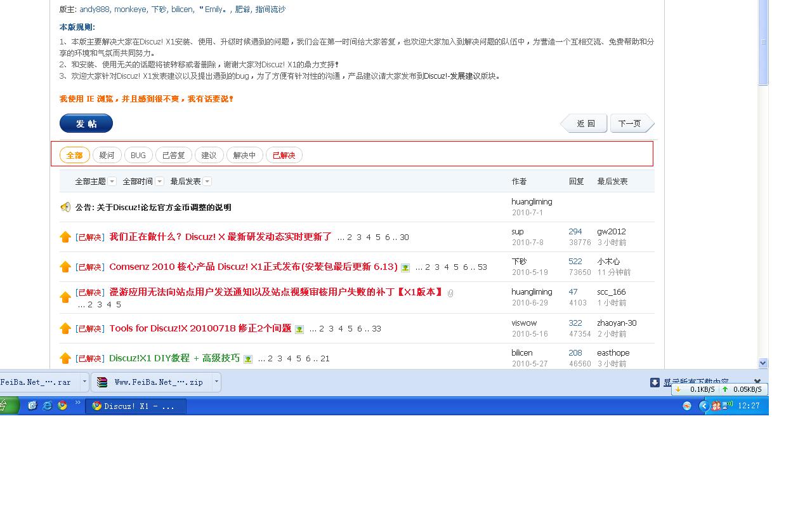The height and width of the screenshot is (508, 812).
Task: Click reply count 522
Action: point(575,262)
